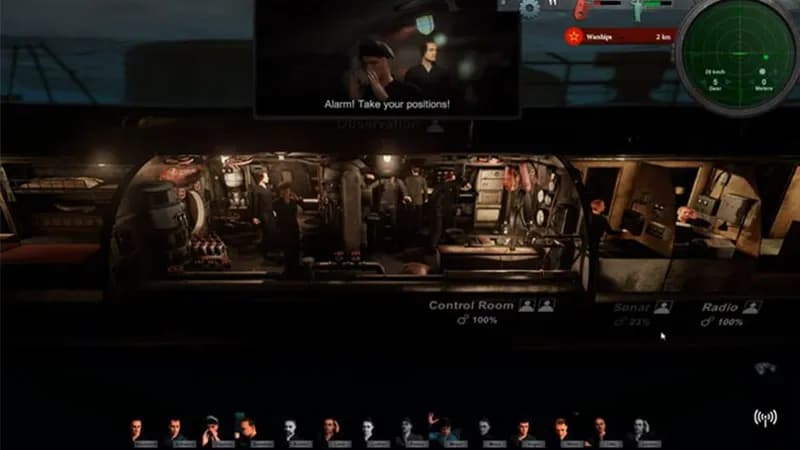Select the seated radio operator in radio room
800x450 pixels.
click(x=689, y=223)
